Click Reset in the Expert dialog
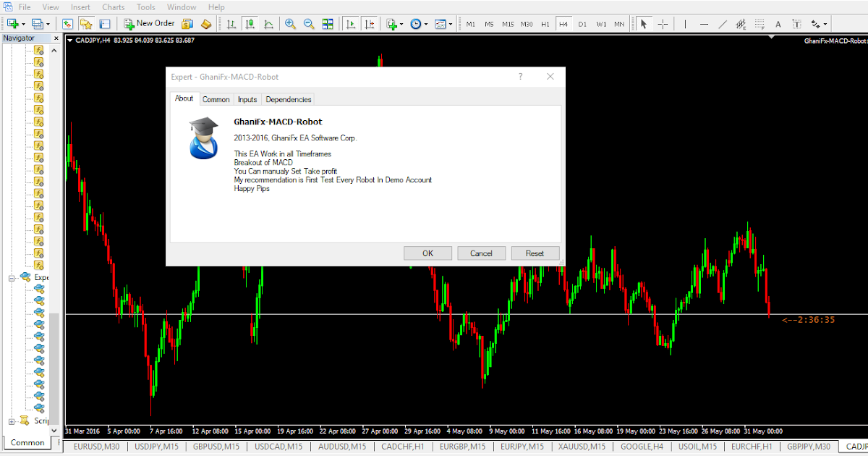Viewport: 868px width, 456px height. [535, 253]
